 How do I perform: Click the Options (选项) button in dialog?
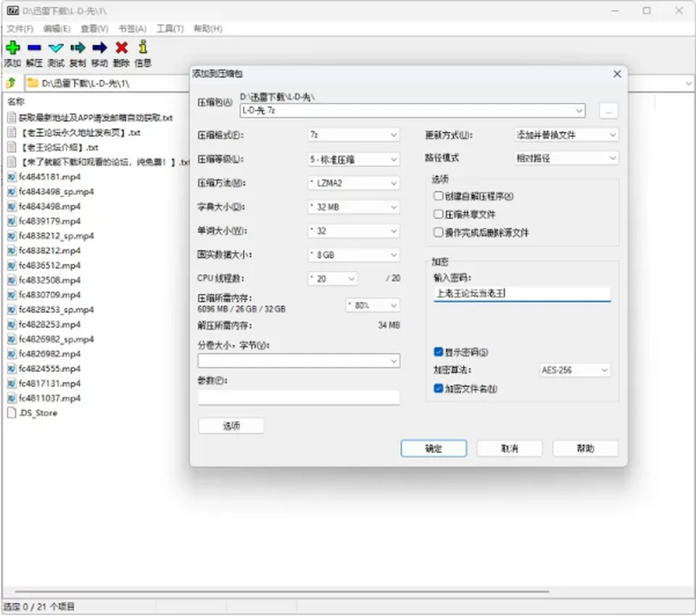tap(231, 426)
